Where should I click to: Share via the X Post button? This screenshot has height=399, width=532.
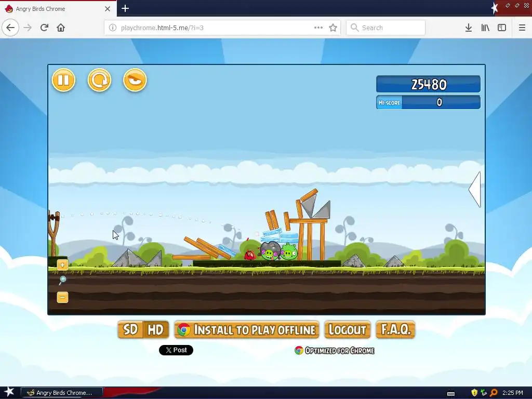click(176, 350)
